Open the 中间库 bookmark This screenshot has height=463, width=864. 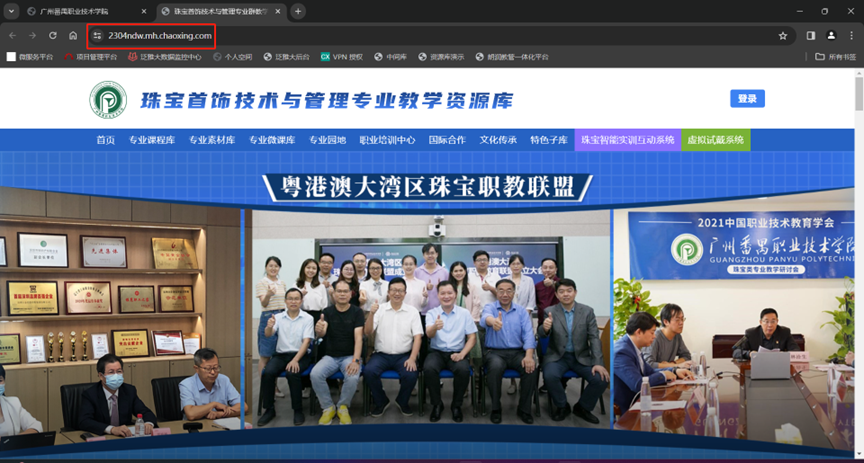pos(390,57)
